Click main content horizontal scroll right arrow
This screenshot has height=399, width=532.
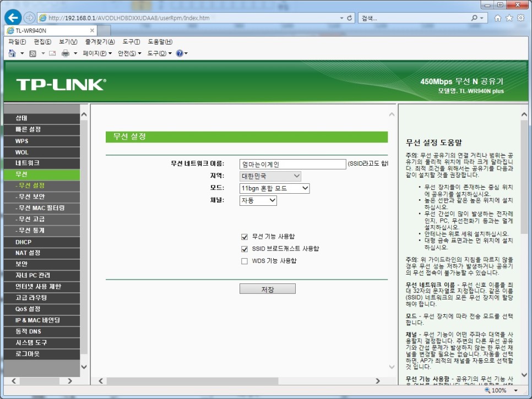pyautogui.click(x=378, y=381)
